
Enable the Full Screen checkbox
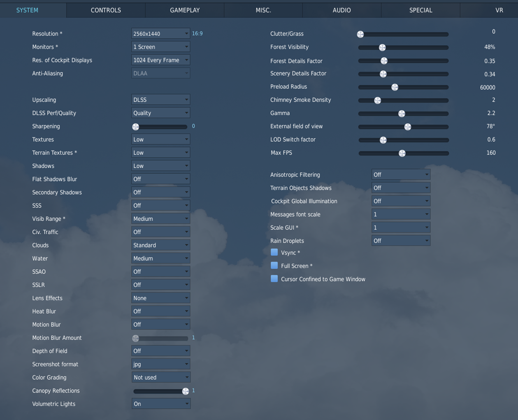click(274, 265)
